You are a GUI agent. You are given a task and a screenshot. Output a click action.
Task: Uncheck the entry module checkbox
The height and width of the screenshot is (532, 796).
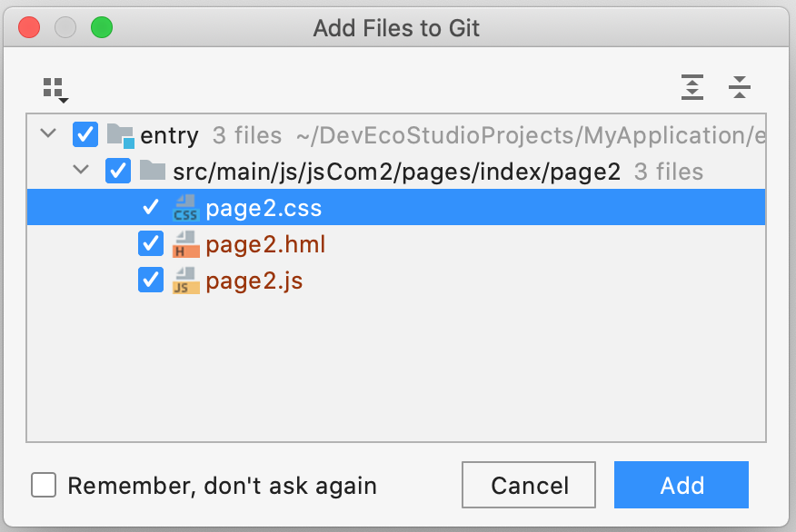(x=85, y=135)
